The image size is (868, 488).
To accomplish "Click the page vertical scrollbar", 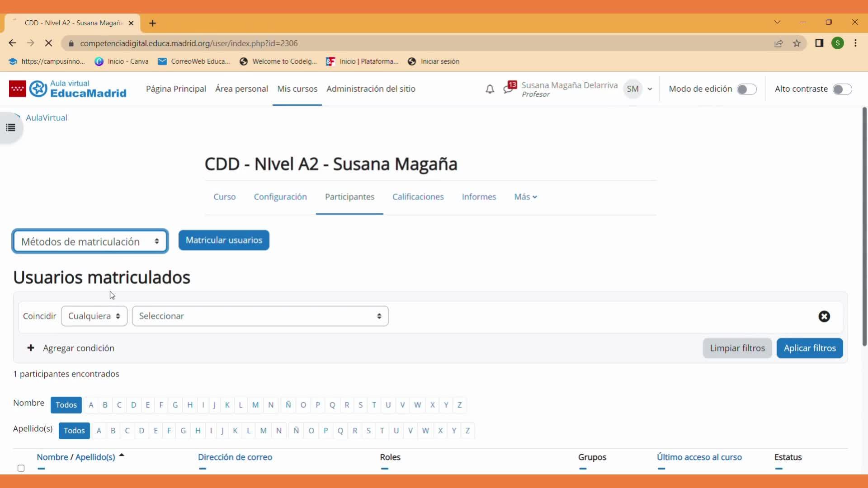I will (864, 226).
